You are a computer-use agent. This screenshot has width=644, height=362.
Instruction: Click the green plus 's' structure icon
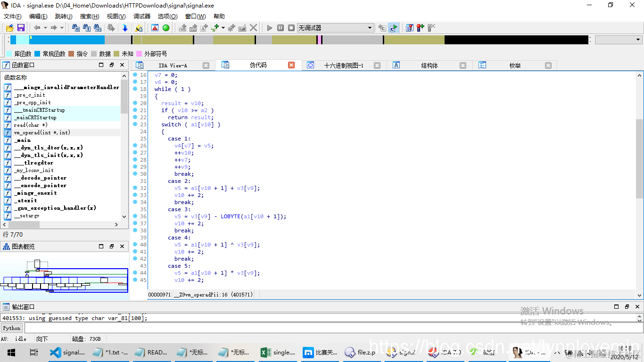pos(215,28)
